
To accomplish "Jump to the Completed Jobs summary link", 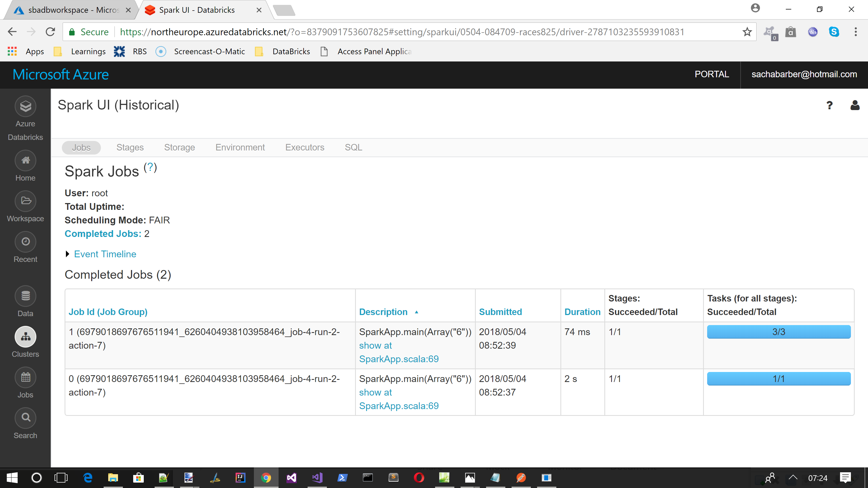I will pos(103,234).
